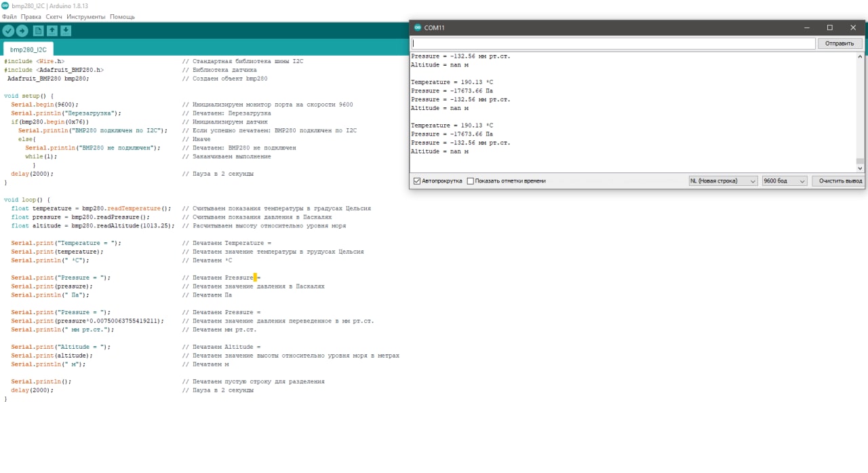Click the "void loop() {" line
Screen dimensions: 868x473
(x=27, y=200)
